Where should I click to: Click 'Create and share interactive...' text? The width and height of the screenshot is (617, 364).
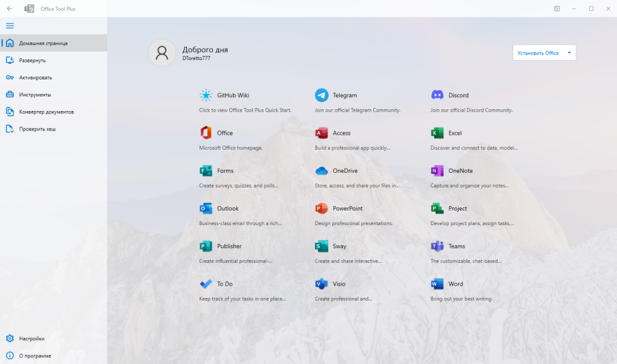coord(348,261)
